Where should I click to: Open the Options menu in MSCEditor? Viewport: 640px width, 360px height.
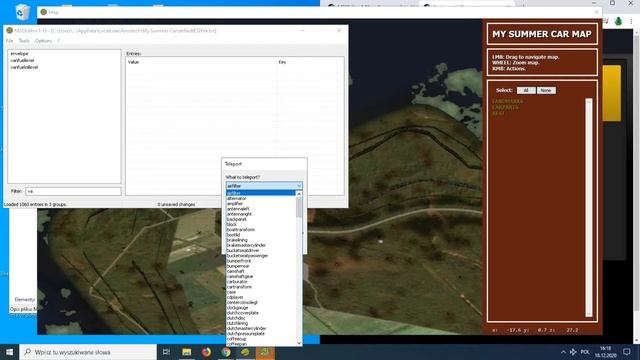click(x=43, y=41)
